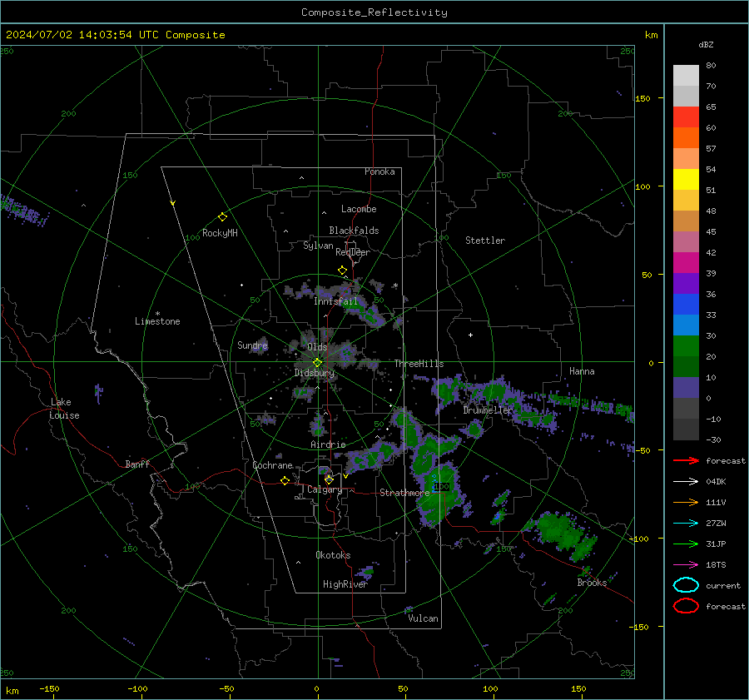
Task: Click the Cochrane label
Action: pos(272,465)
